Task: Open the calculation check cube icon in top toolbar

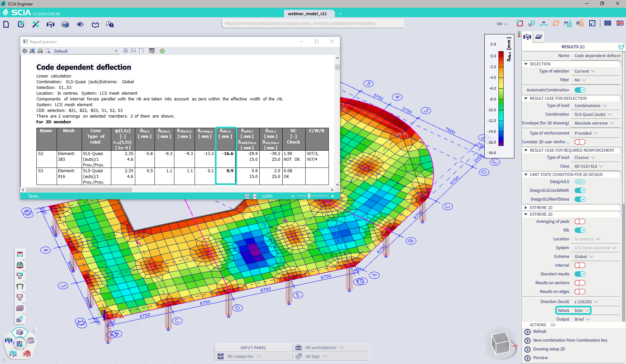Action: tap(65, 24)
